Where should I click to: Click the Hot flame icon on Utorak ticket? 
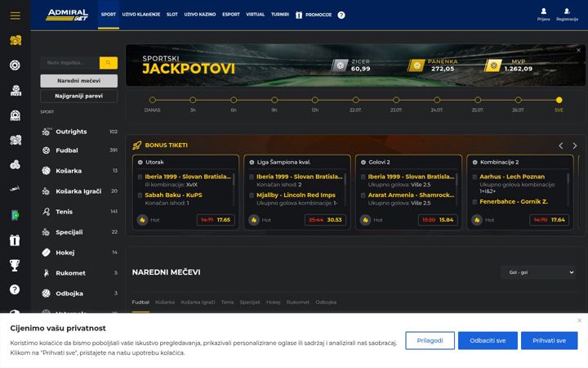pos(142,220)
